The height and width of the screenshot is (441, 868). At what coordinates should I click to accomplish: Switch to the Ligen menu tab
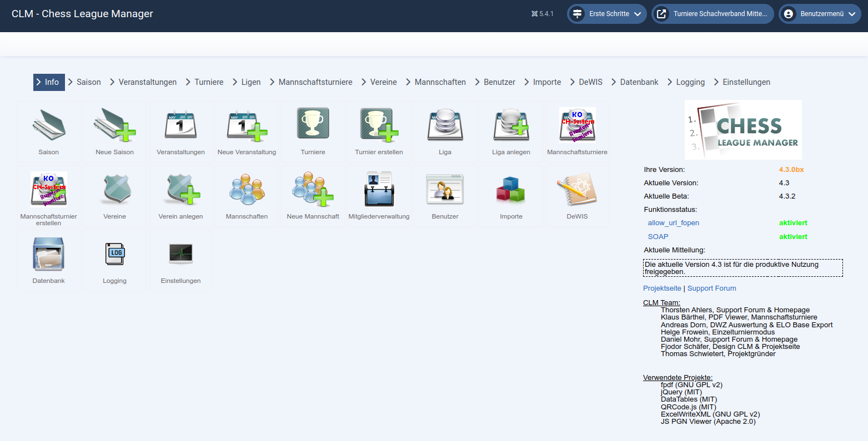coord(250,82)
